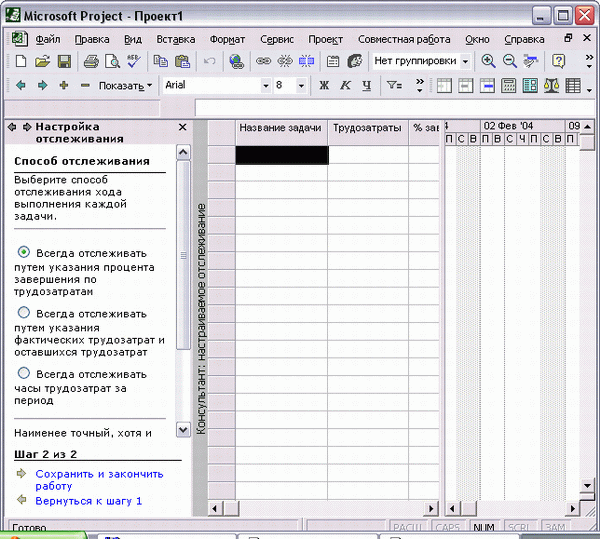Print the project
Viewport: 600px width, 539px height.
pyautogui.click(x=91, y=61)
